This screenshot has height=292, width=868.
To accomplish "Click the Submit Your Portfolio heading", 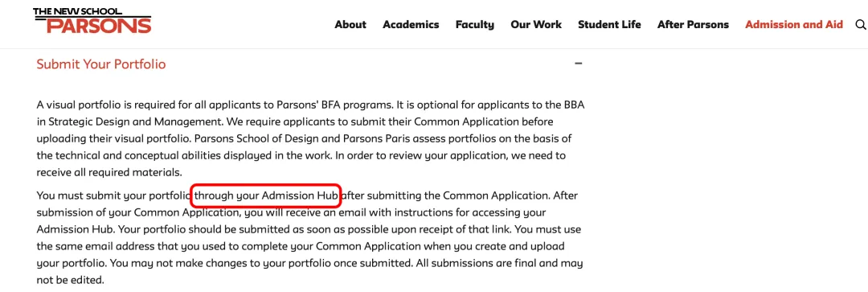I will click(x=101, y=64).
